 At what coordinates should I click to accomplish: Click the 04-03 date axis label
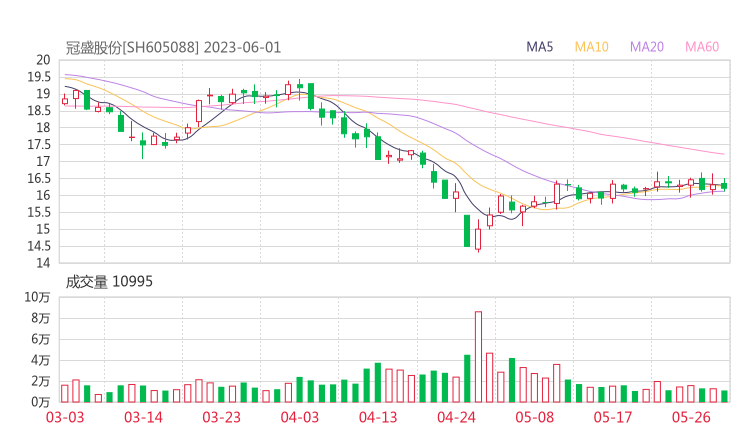pos(300,417)
